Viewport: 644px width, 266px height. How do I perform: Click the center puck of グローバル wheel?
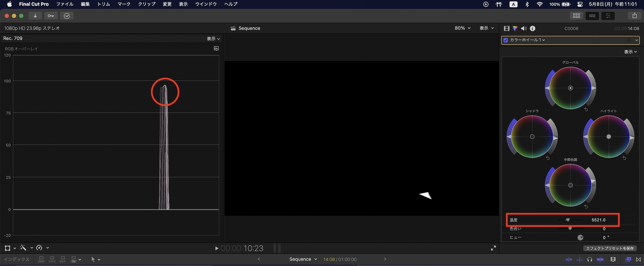click(570, 88)
